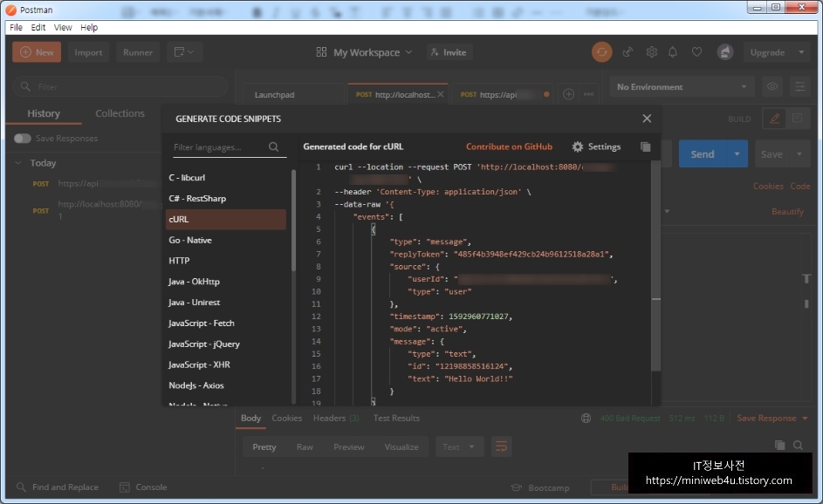Viewport: 823px width, 504px height.
Task: Open the File menu
Action: 17,27
